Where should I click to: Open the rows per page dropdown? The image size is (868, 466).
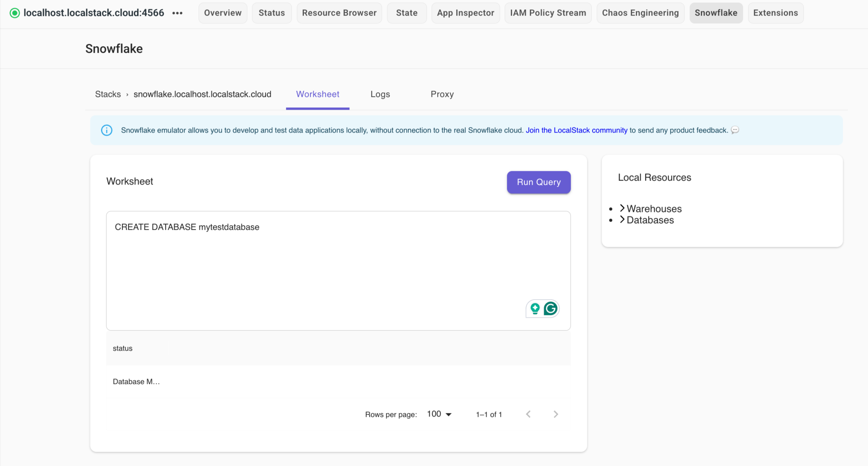click(439, 414)
